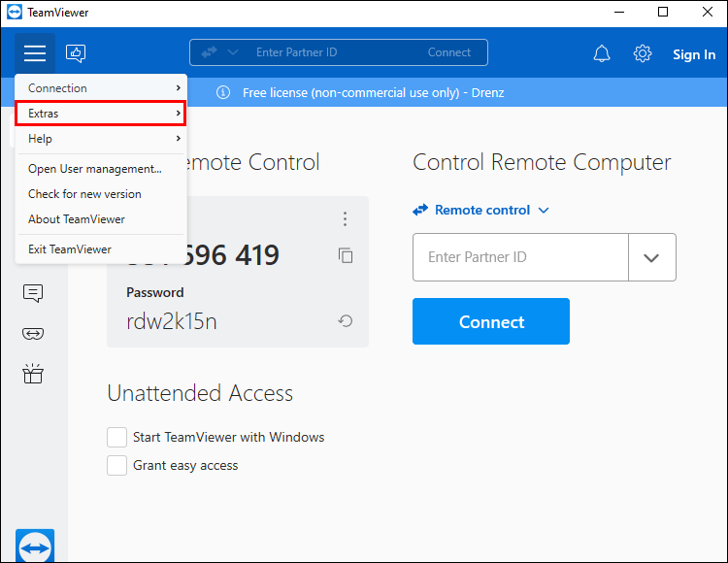Image resolution: width=728 pixels, height=563 pixels.
Task: Choose Exit TeamViewer from the menu
Action: 70,249
